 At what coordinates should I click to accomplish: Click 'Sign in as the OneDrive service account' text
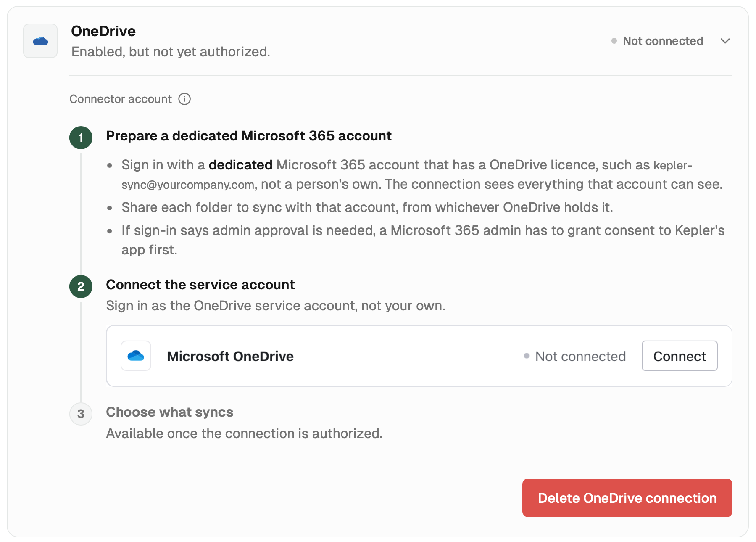click(x=276, y=306)
